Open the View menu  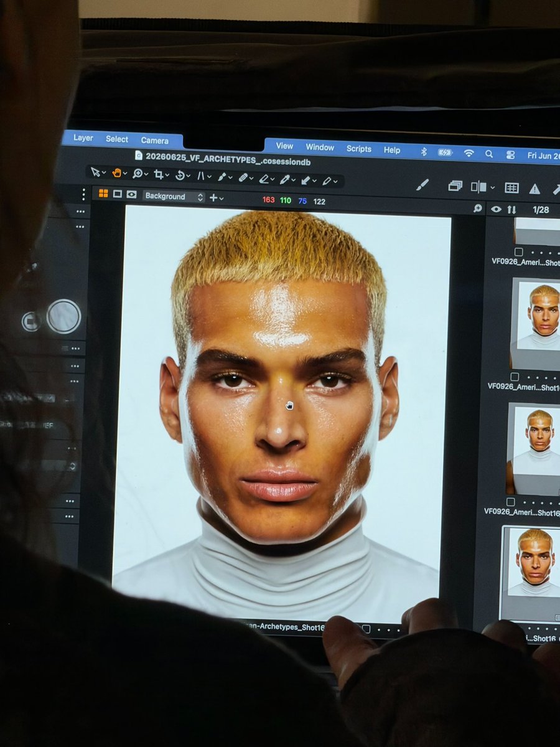coord(284,146)
